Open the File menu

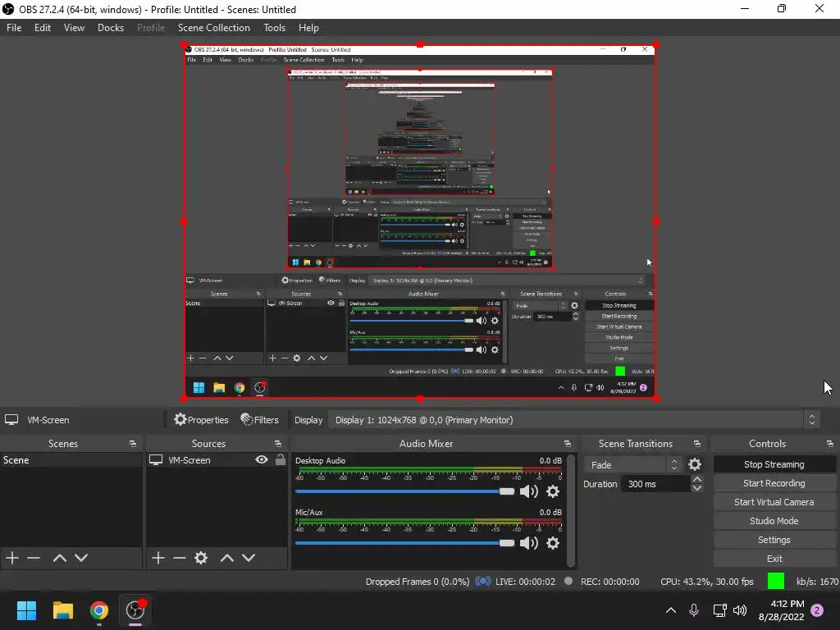[x=14, y=28]
